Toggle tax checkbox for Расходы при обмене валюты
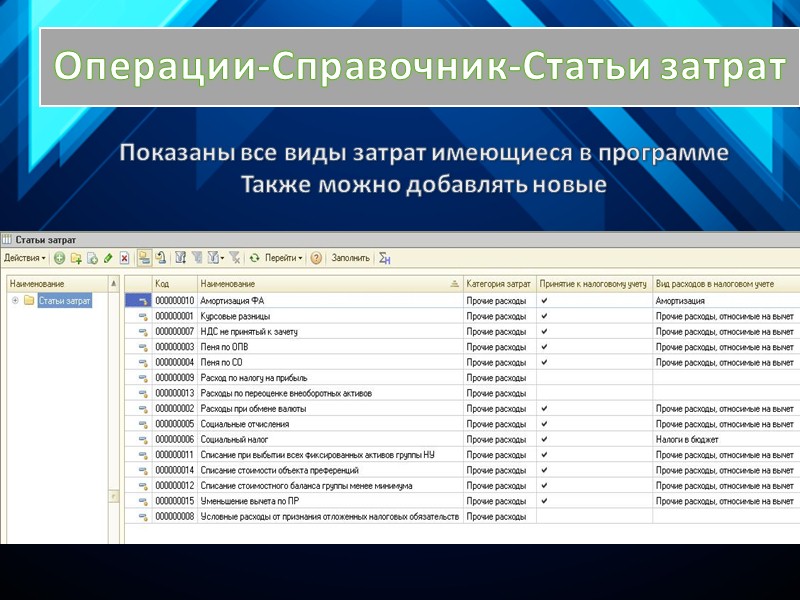 point(544,409)
